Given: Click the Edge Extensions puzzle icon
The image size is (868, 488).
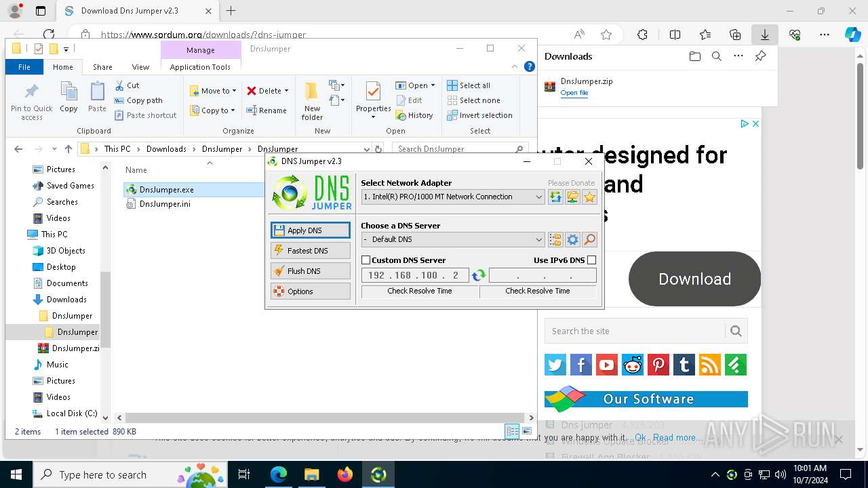Looking at the screenshot, I should coord(642,35).
